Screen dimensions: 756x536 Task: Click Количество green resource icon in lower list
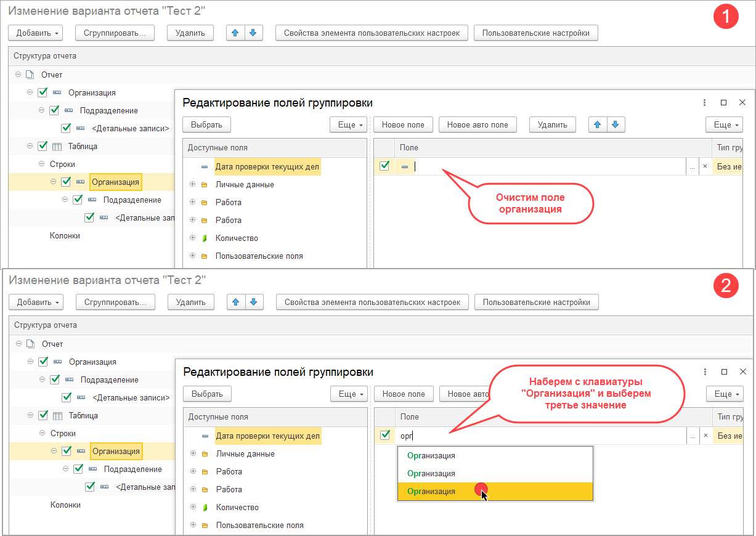point(205,508)
